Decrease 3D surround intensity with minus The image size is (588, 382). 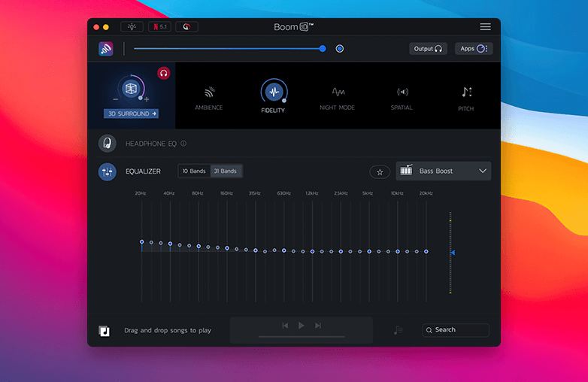116,99
